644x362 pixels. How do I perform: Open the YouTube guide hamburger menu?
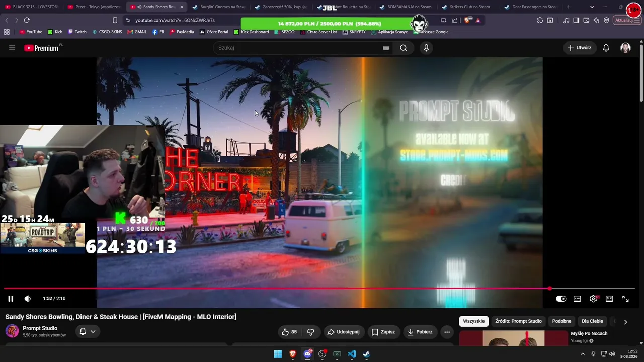tap(12, 48)
